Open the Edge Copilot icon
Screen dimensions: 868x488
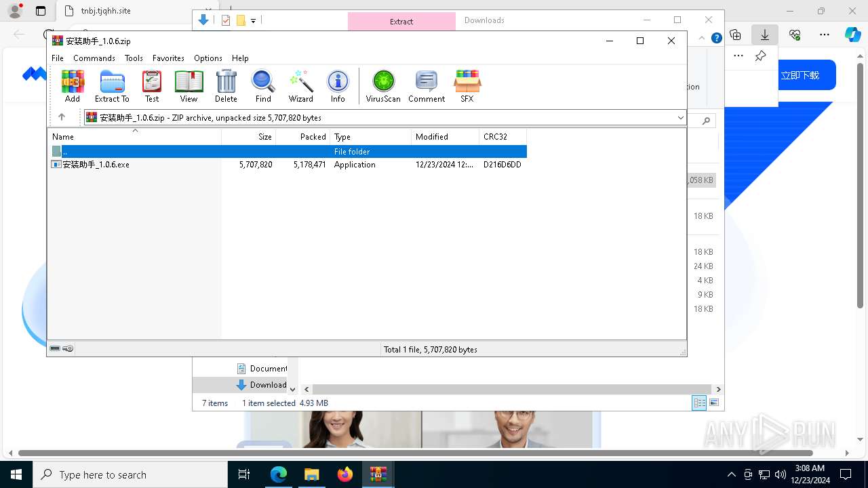pos(852,35)
